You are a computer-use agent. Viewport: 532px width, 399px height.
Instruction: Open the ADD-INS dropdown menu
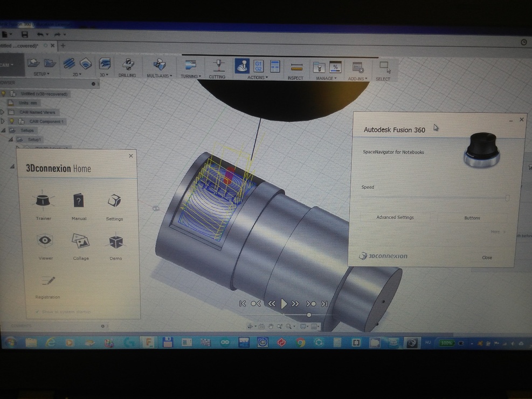pos(357,79)
